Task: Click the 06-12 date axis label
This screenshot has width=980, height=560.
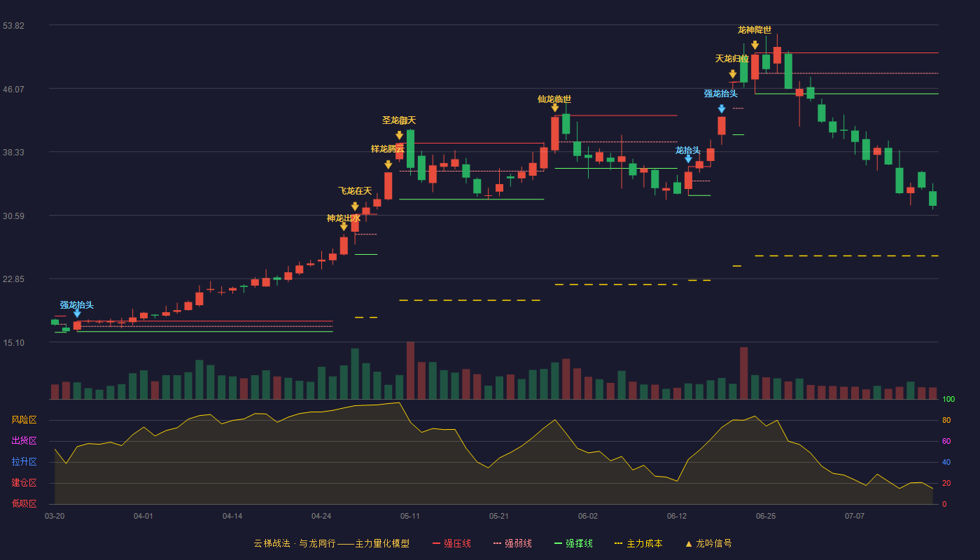Action: click(677, 516)
